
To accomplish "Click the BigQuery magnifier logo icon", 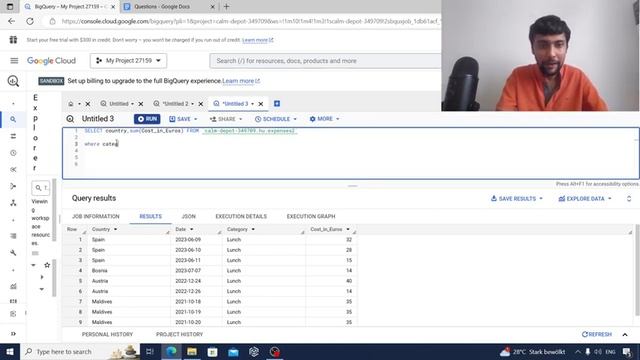I will (x=13, y=81).
